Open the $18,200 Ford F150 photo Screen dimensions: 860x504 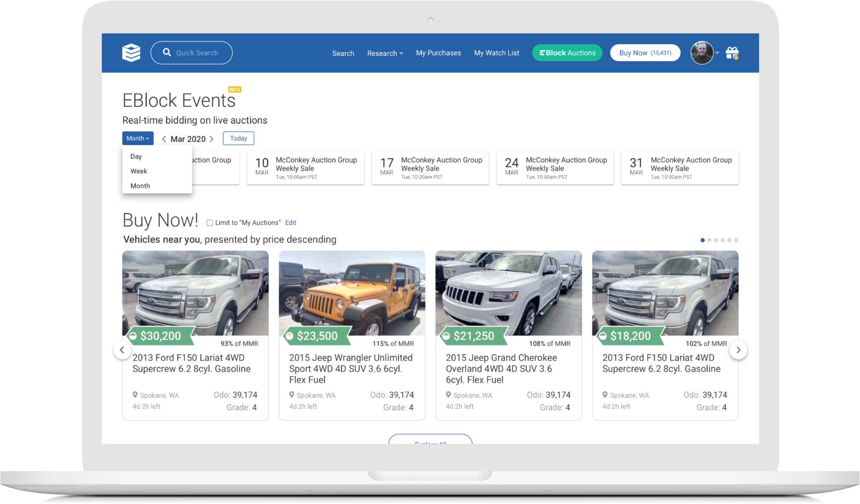(665, 293)
